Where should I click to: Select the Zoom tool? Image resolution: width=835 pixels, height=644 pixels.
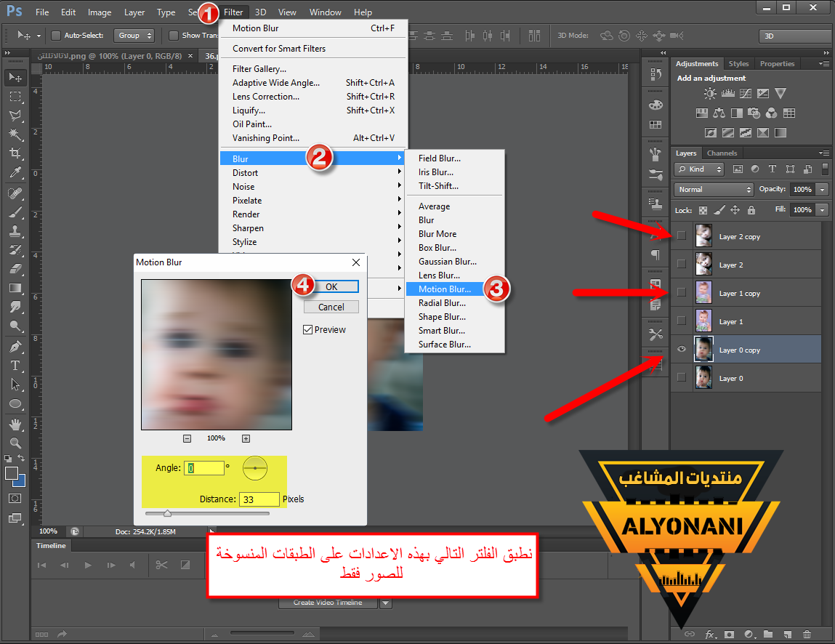[15, 443]
